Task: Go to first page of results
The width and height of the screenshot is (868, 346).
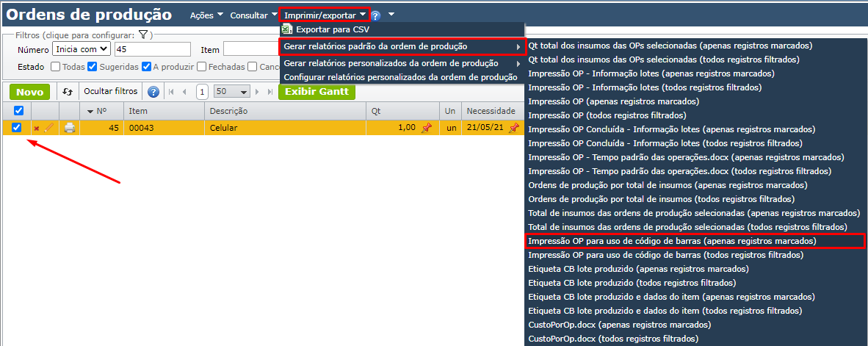Action: (x=171, y=92)
